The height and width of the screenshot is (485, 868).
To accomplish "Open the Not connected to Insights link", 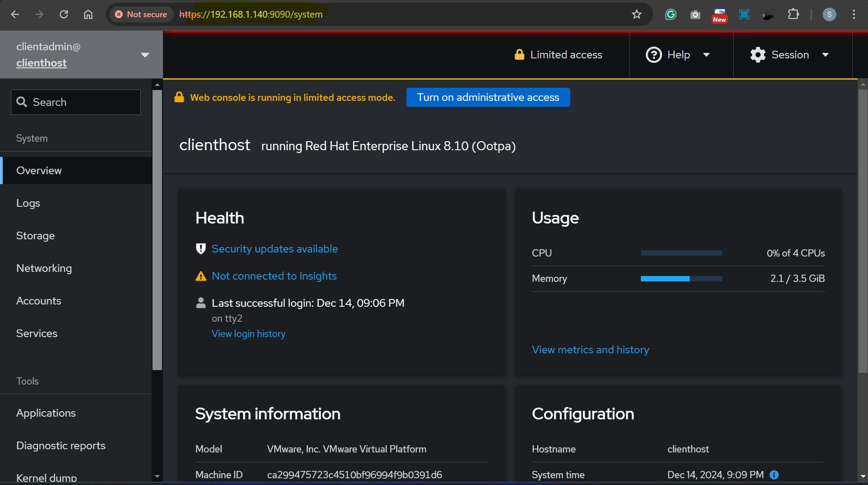I will click(x=274, y=276).
